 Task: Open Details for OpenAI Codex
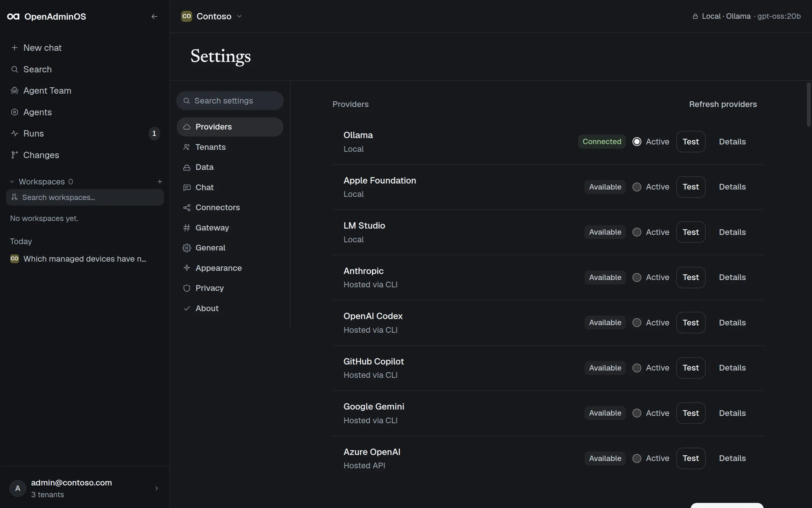click(x=732, y=323)
